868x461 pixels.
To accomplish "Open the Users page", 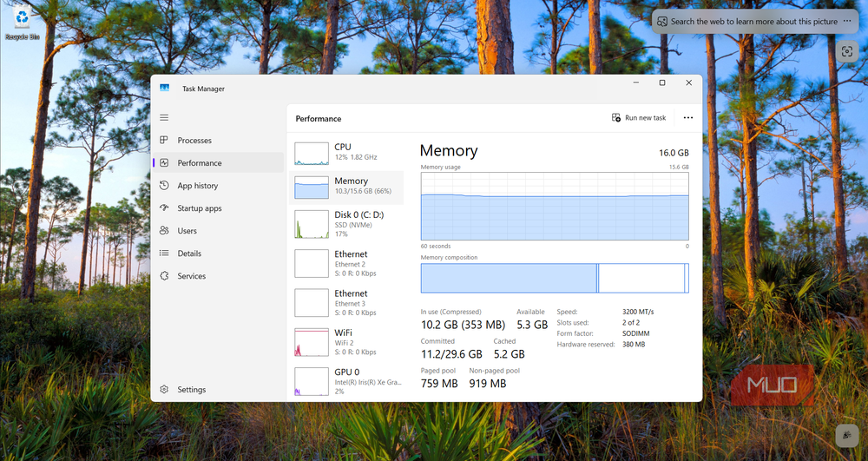I will click(218, 231).
